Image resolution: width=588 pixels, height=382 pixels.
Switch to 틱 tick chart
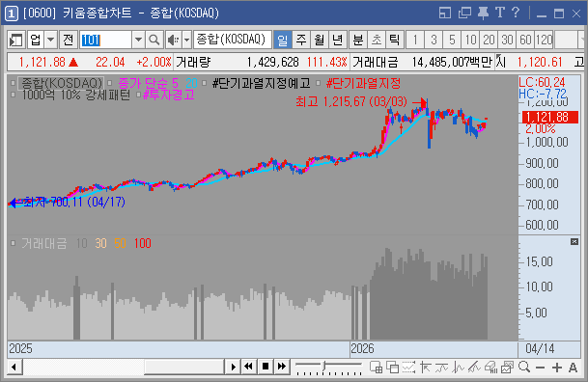[395, 40]
